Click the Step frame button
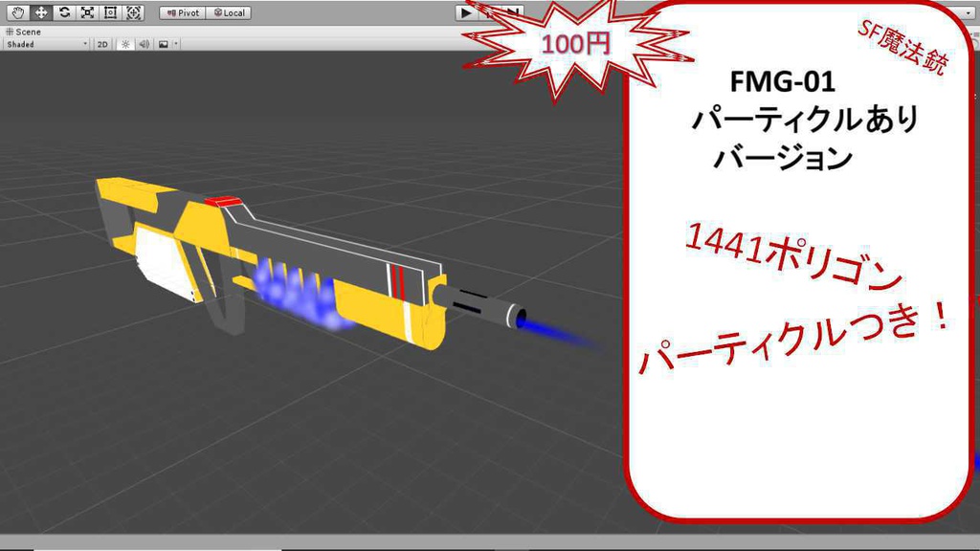This screenshot has width=980, height=551. [514, 12]
